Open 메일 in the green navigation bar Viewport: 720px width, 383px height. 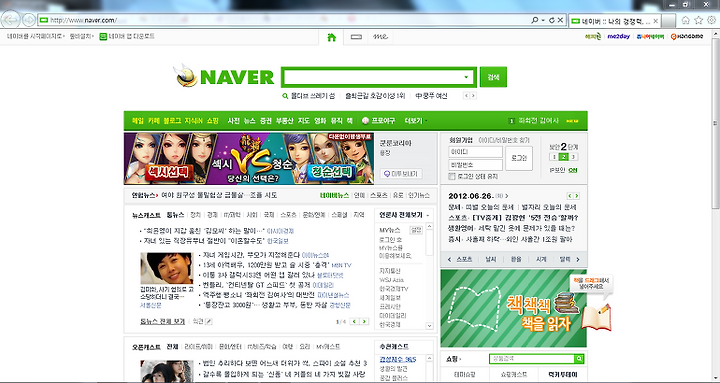point(138,121)
